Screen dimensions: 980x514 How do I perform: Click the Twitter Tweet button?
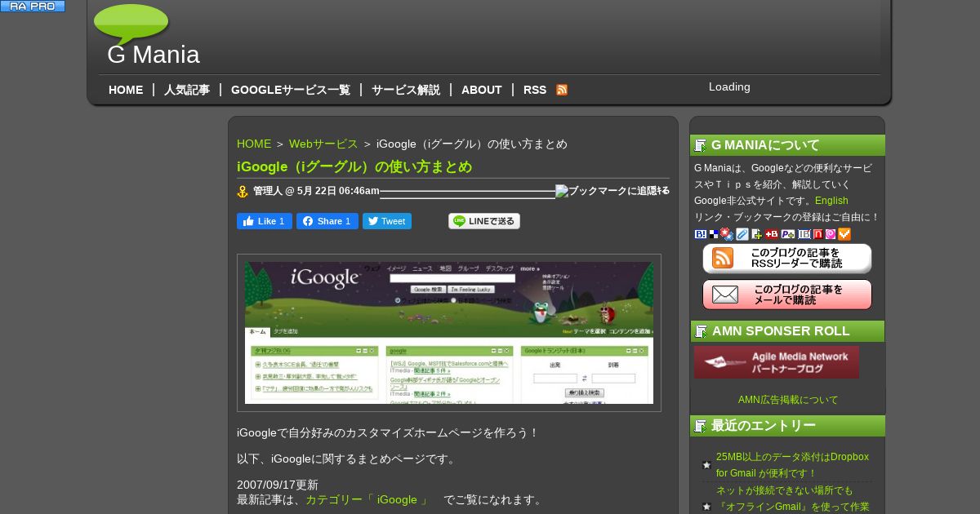pos(387,221)
